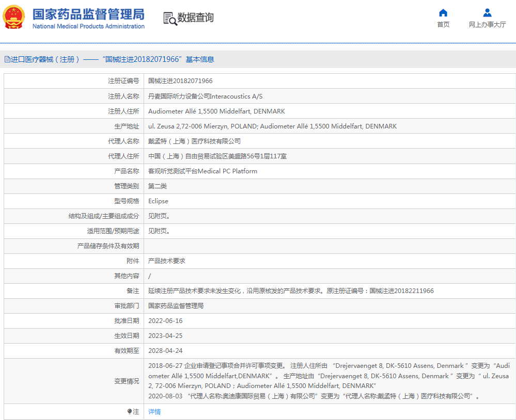Screen dimensions: 516x420
Task: Click registration number value 国械注进20182071966
Action: [180, 81]
